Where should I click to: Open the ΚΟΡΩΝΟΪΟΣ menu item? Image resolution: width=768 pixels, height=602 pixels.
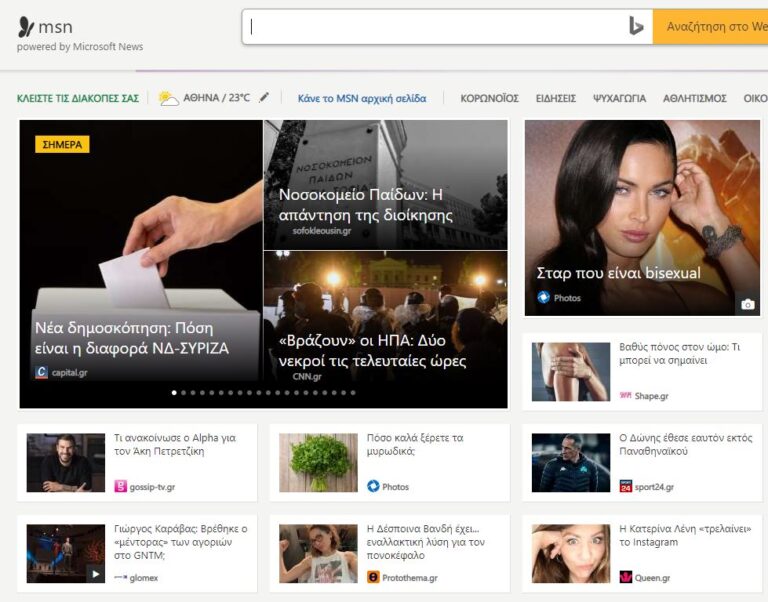click(489, 98)
